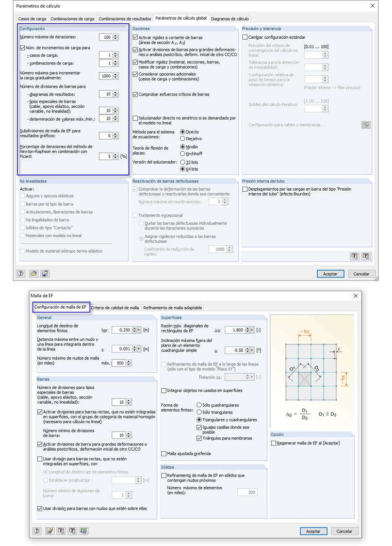392x546 pixels.
Task: Switch to Combinaciones de carga tab
Action: click(72, 19)
